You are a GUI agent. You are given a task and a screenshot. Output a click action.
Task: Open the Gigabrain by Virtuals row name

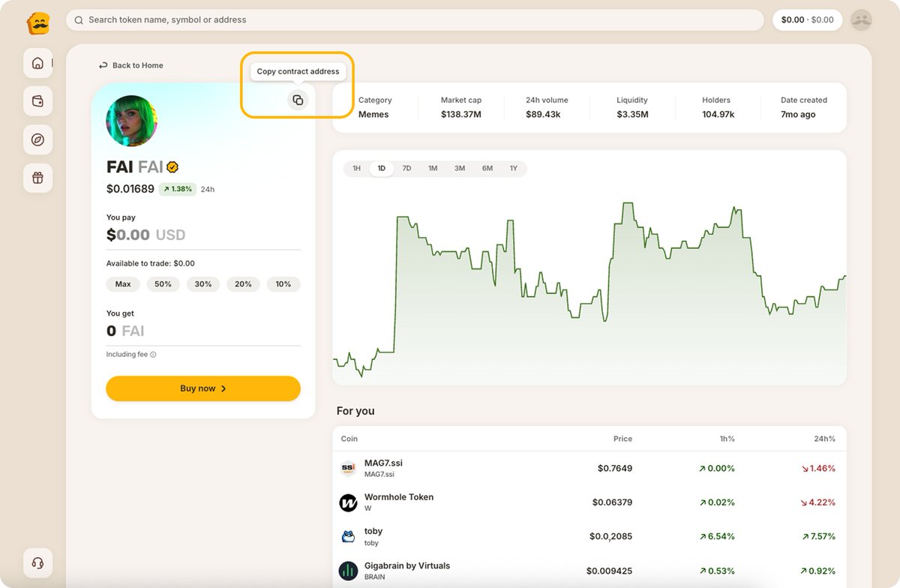tap(407, 565)
